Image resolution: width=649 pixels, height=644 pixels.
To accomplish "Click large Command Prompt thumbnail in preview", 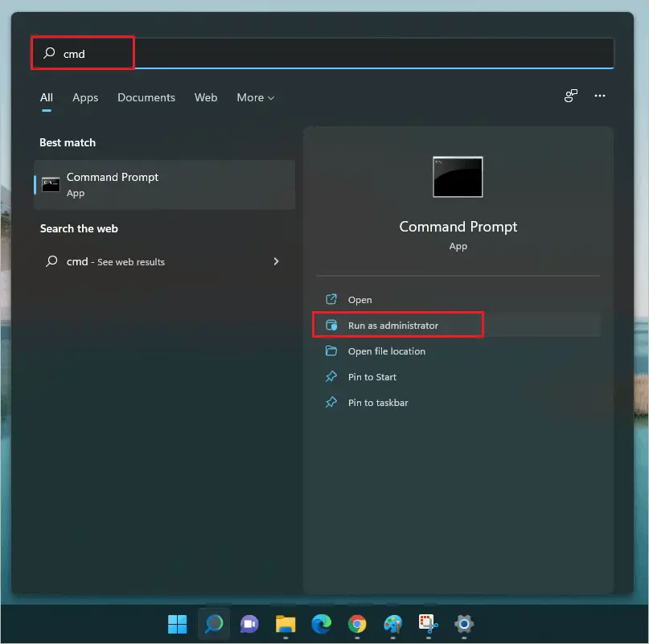I will tap(458, 177).
